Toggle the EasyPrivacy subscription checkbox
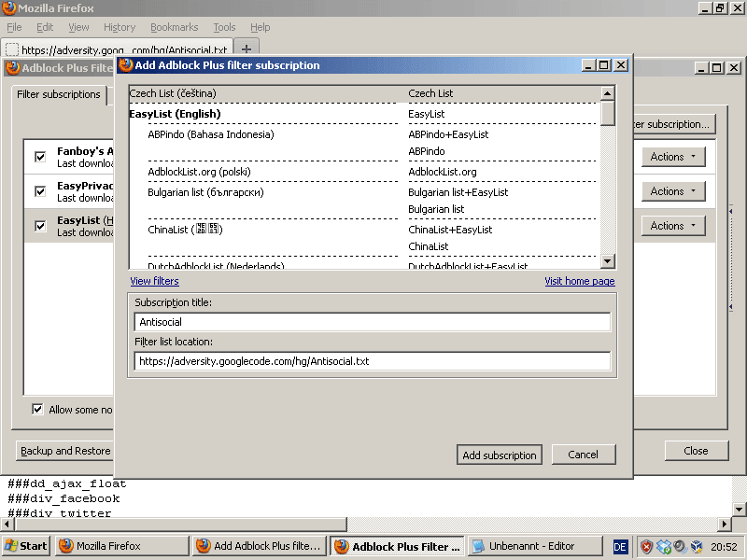Image resolution: width=747 pixels, height=560 pixels. point(40,191)
